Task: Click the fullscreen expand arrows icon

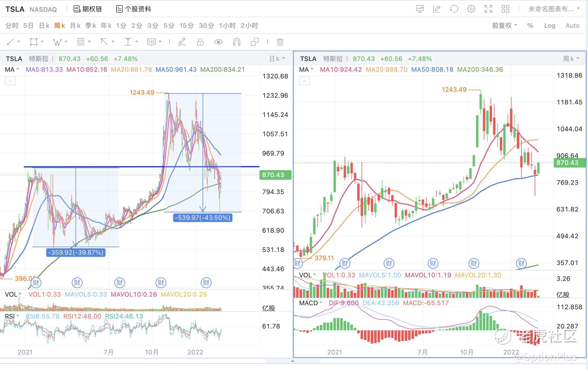Action: coord(488,9)
